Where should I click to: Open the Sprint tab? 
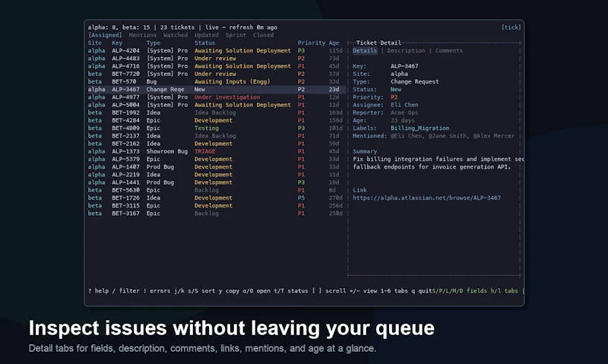click(236, 35)
